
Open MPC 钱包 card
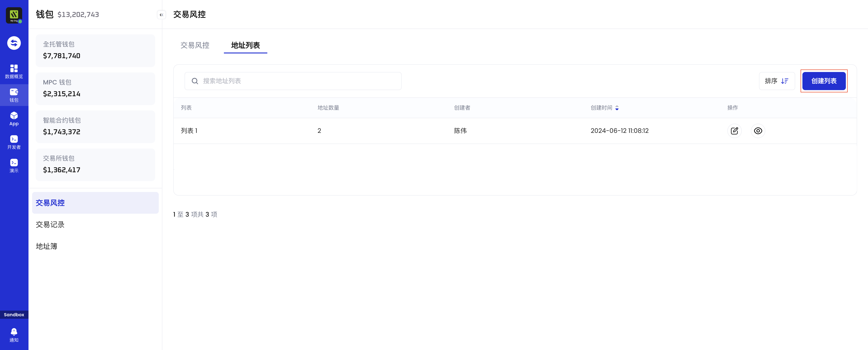click(x=95, y=89)
